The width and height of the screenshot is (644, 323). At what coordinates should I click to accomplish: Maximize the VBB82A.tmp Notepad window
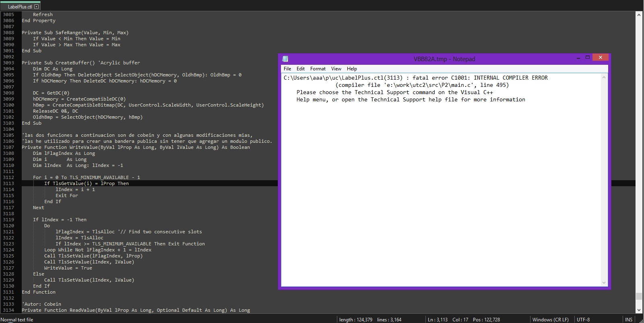[588, 58]
